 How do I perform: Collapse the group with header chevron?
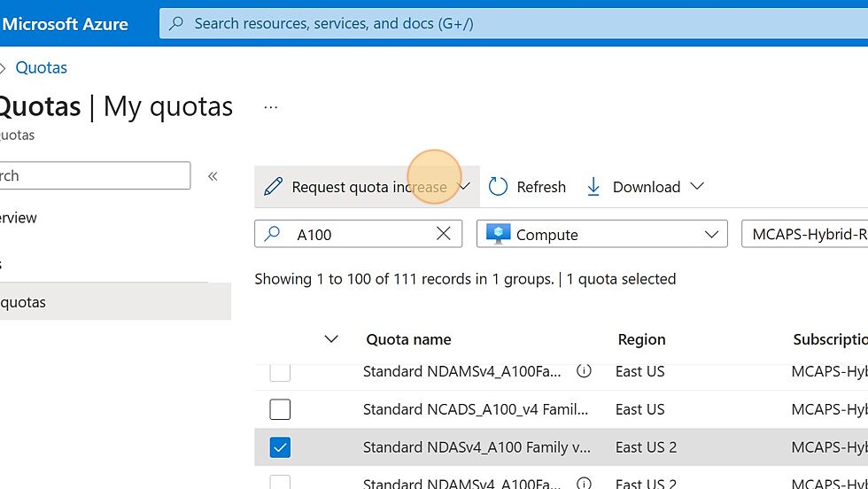coord(331,339)
